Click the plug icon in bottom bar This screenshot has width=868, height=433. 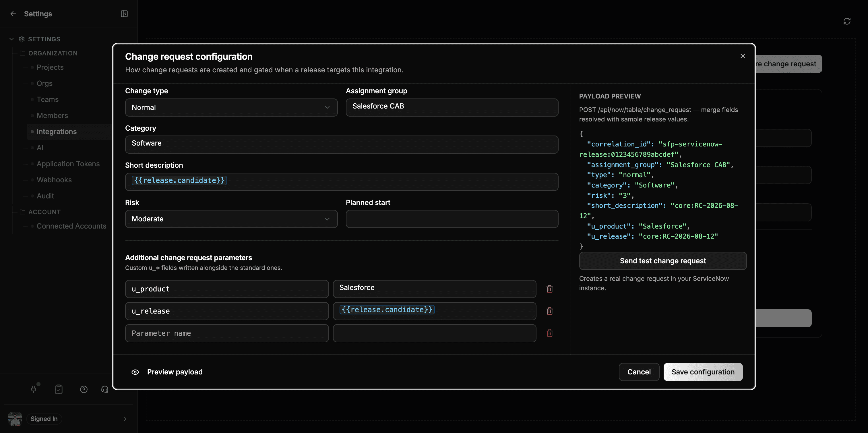(34, 389)
